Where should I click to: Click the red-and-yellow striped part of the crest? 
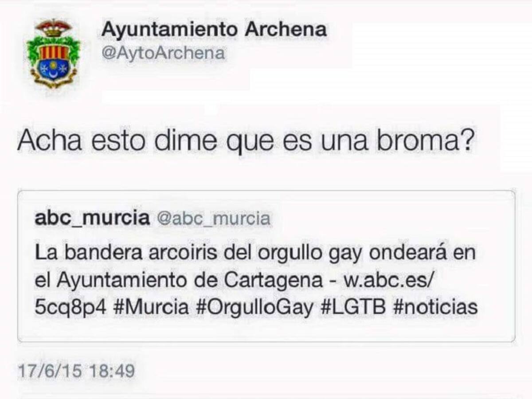(x=54, y=52)
